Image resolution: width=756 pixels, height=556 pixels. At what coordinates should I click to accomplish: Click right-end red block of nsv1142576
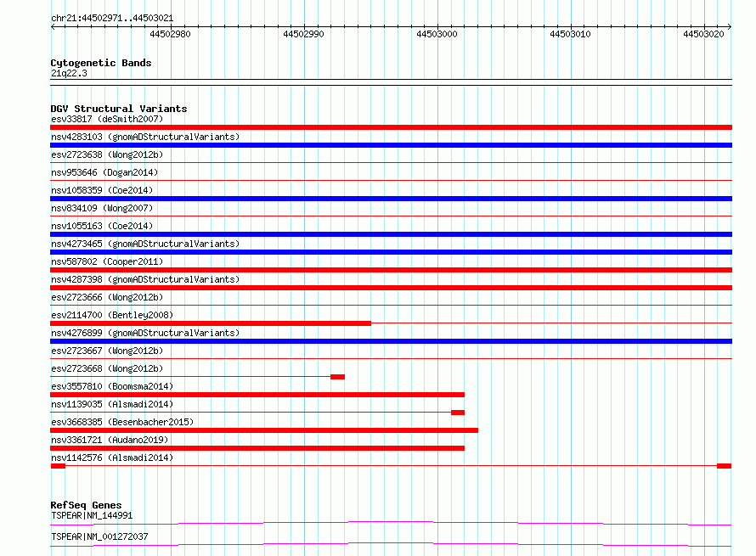pos(725,466)
